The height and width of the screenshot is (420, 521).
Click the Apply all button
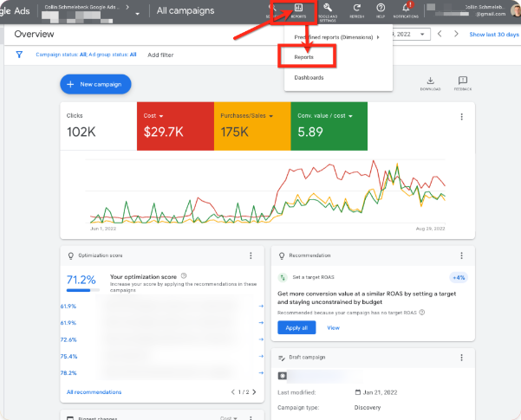296,327
